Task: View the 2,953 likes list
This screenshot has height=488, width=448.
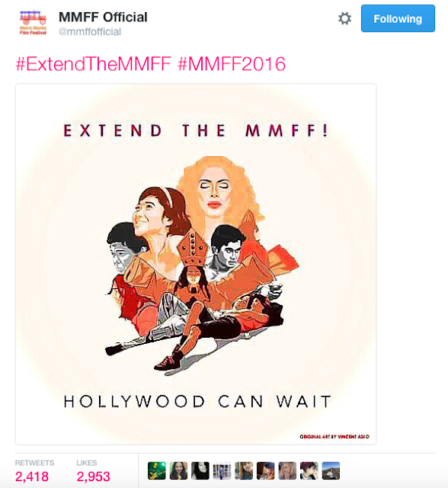Action: [93, 477]
